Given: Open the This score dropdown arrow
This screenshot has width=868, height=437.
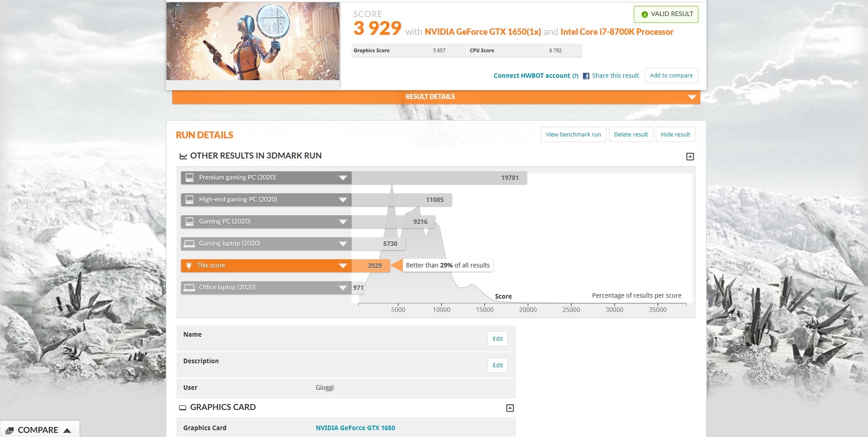Looking at the screenshot, I should coord(342,266).
